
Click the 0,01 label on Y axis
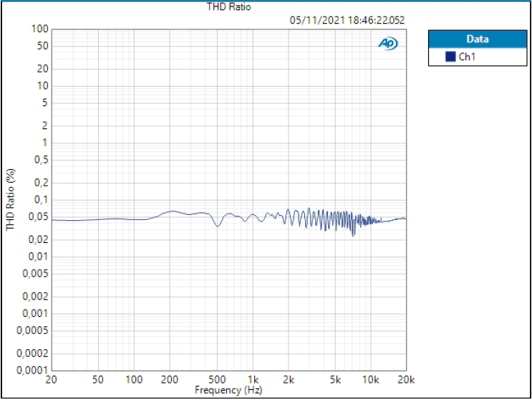[x=39, y=257]
